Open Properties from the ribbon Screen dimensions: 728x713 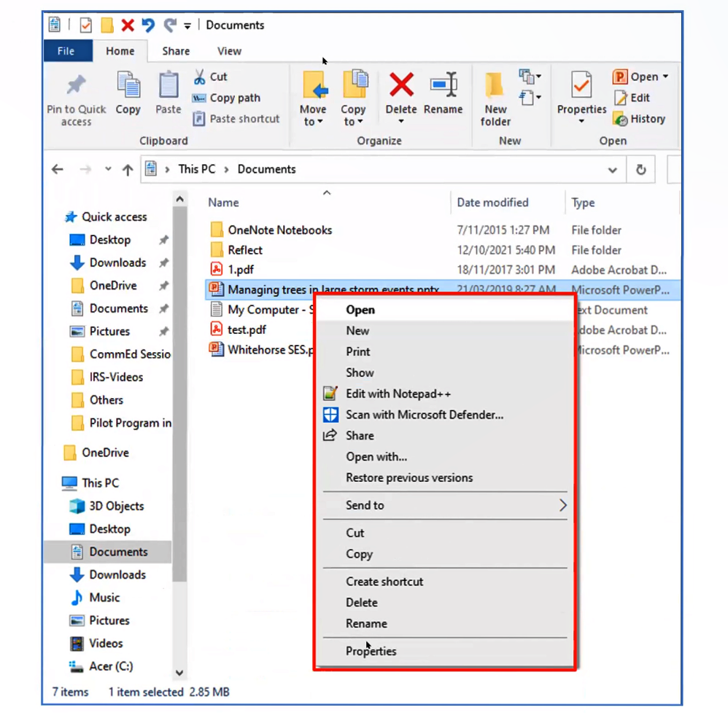581,86
